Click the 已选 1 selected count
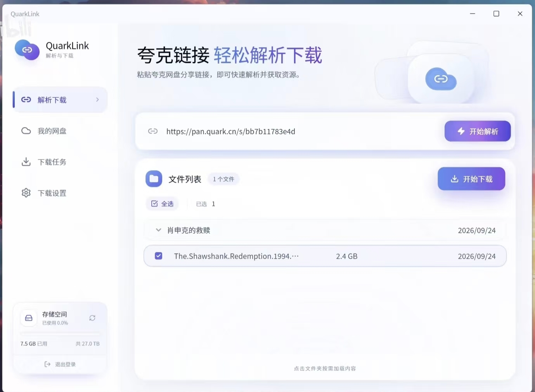This screenshot has width=535, height=392. click(x=206, y=204)
